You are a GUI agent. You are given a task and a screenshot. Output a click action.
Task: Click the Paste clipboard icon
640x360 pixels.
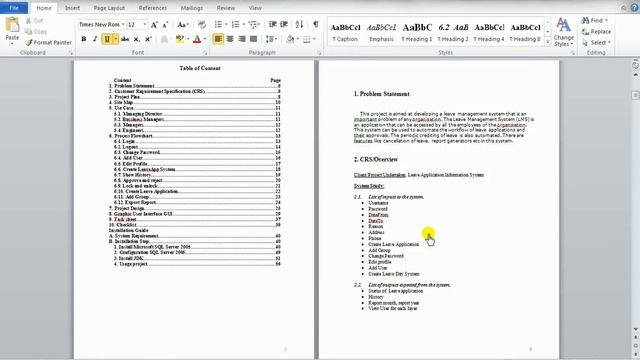coord(12,25)
